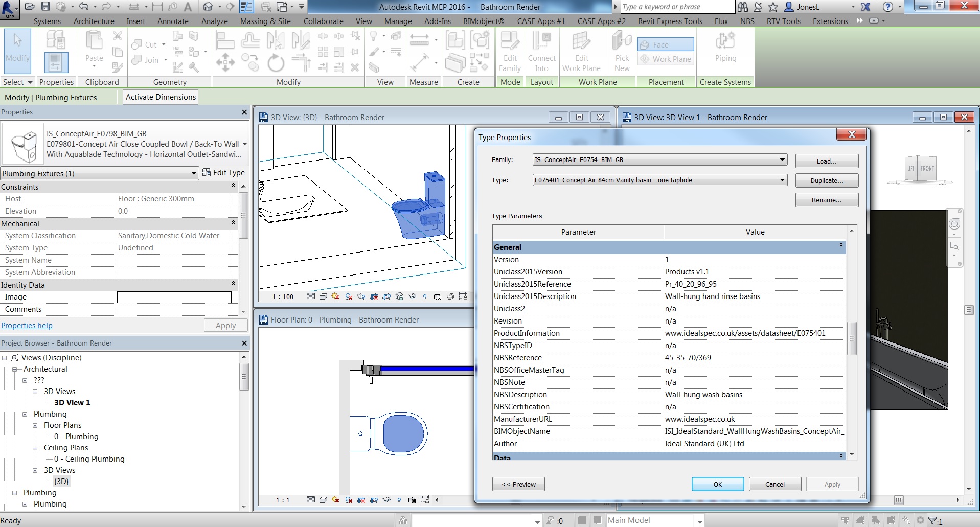Toggle Reveal Hidden Elements bulb in floor plan bar
This screenshot has height=527, width=980.
pos(399,500)
